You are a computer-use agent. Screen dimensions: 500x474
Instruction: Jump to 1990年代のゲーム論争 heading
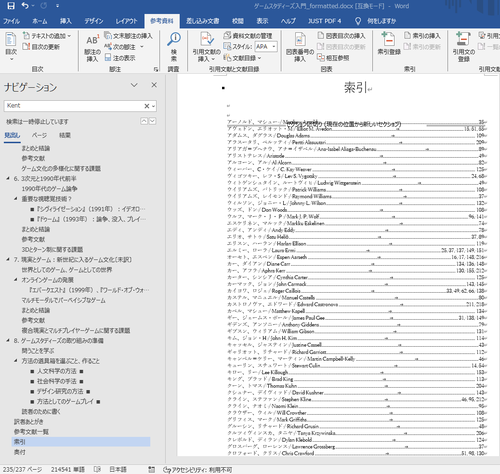49,189
